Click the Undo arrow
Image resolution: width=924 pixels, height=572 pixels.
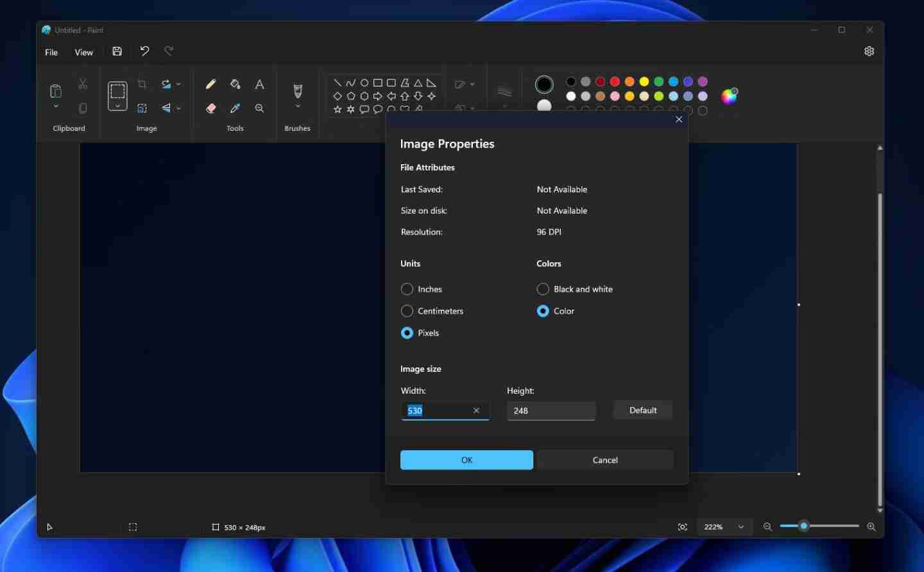pyautogui.click(x=144, y=51)
